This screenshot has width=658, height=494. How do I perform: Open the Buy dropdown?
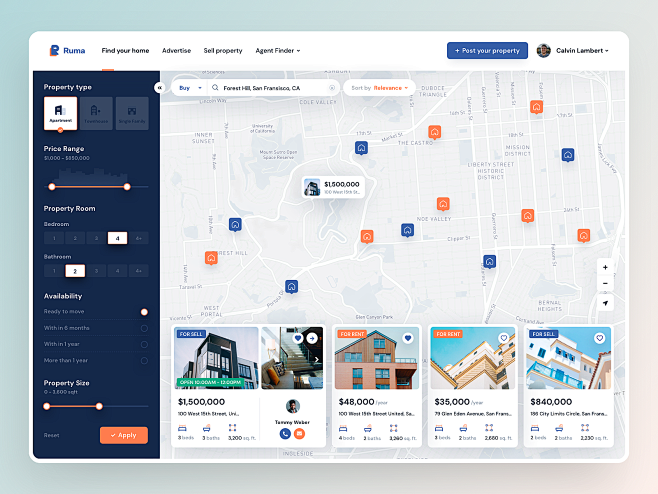[190, 88]
